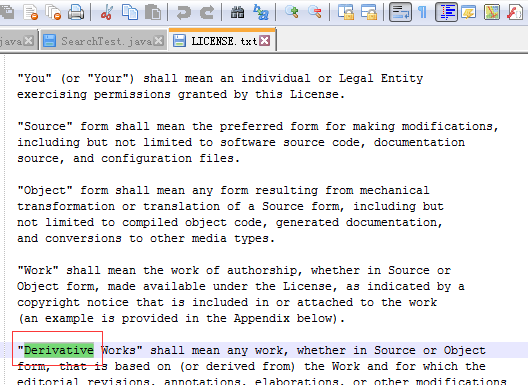
Task: Toggle the Show Indent Guide button
Action: pos(446,12)
